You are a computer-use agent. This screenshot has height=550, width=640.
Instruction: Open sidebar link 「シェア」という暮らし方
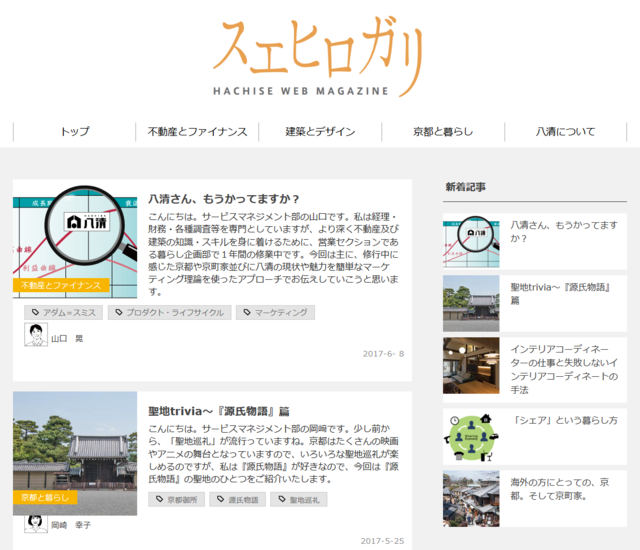565,420
